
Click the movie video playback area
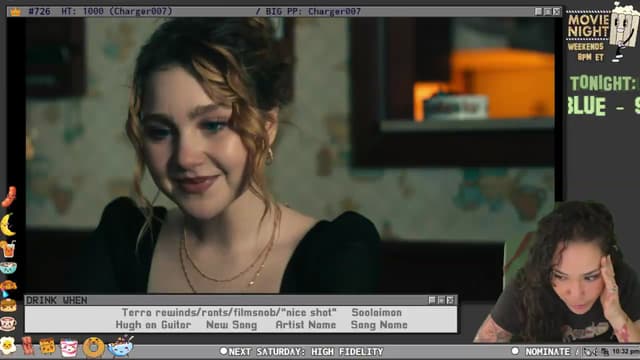coord(290,155)
